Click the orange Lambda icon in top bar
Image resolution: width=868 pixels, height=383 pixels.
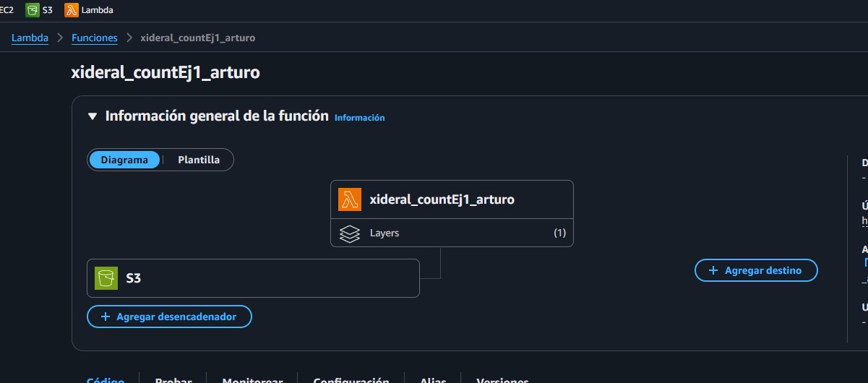[72, 10]
